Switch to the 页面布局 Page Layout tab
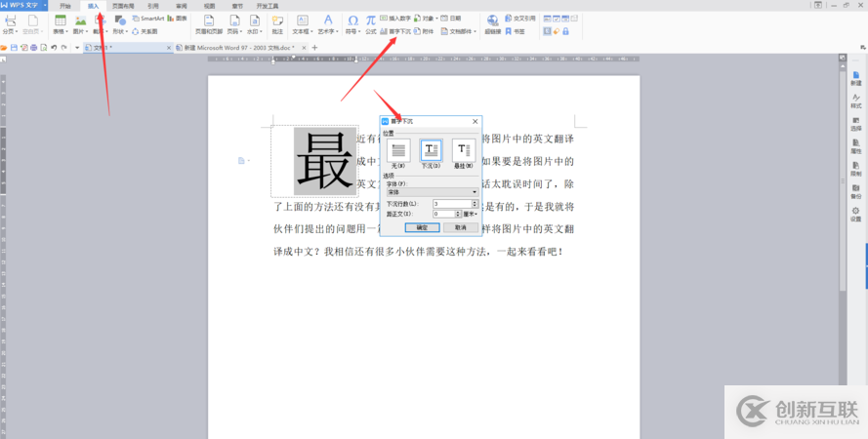The width and height of the screenshot is (868, 439). click(123, 6)
